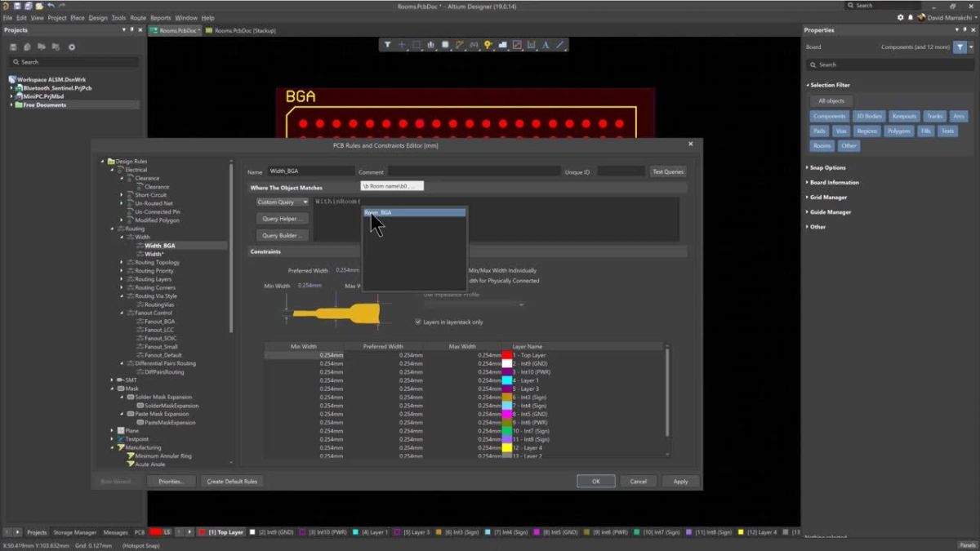
Task: Toggle Tracks in the Selection Filter
Action: coord(934,116)
